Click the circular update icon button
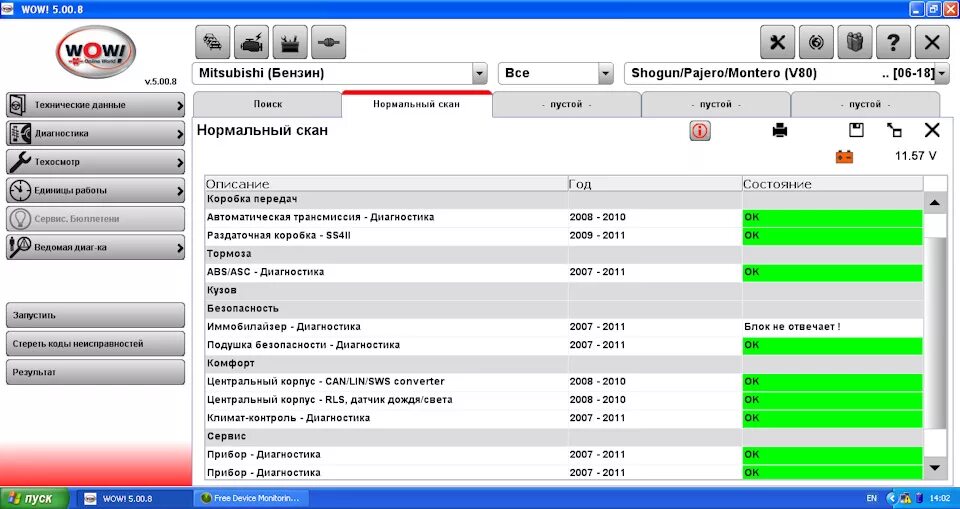Screen dimensions: 960x509 tap(816, 42)
